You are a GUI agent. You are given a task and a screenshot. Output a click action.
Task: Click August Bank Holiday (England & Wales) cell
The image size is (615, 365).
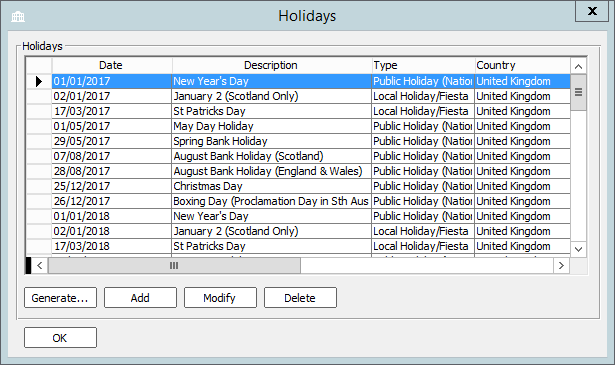271,171
